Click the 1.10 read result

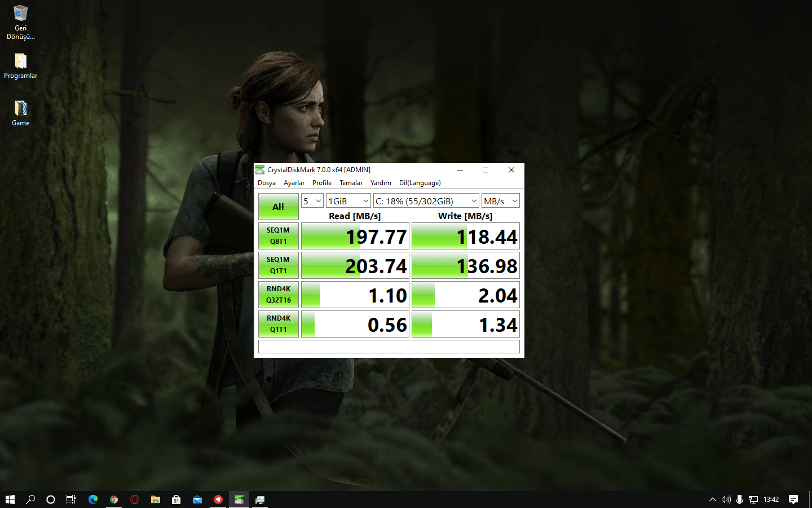click(x=355, y=295)
